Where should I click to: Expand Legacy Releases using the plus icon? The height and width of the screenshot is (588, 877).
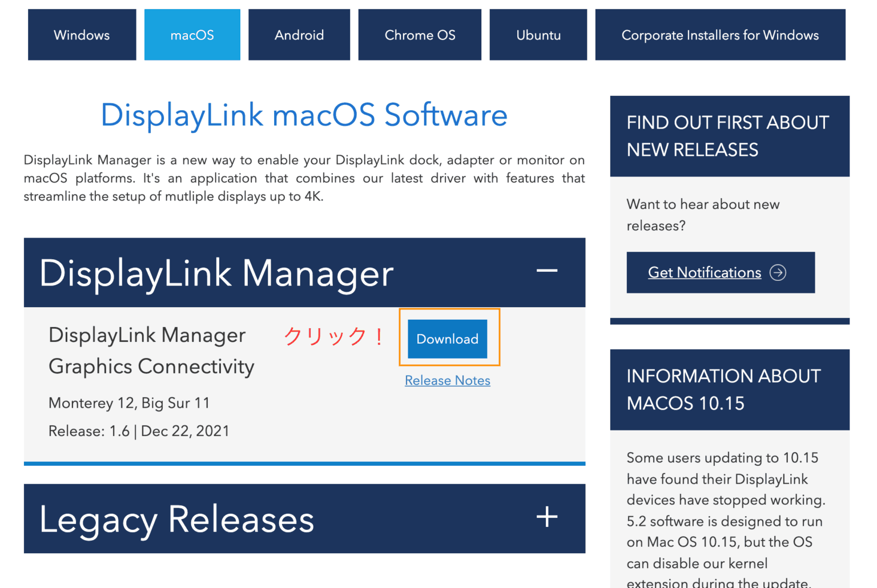pyautogui.click(x=546, y=517)
